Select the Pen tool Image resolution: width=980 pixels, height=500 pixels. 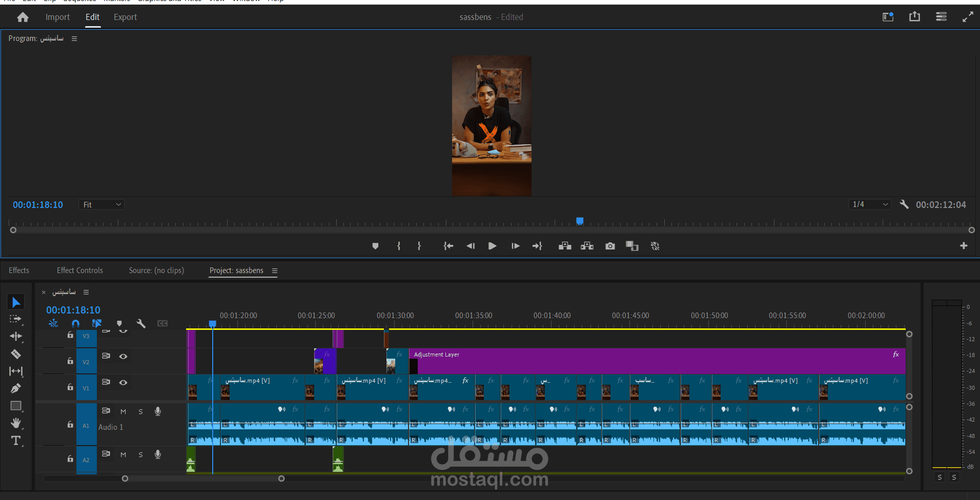[16, 388]
